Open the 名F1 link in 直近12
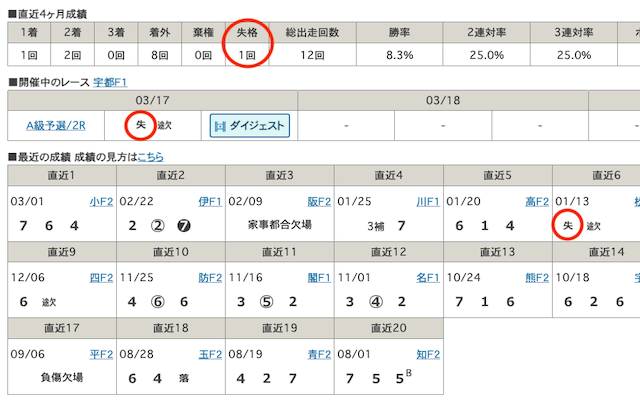Screen dimensions: 640x400 click(x=428, y=278)
